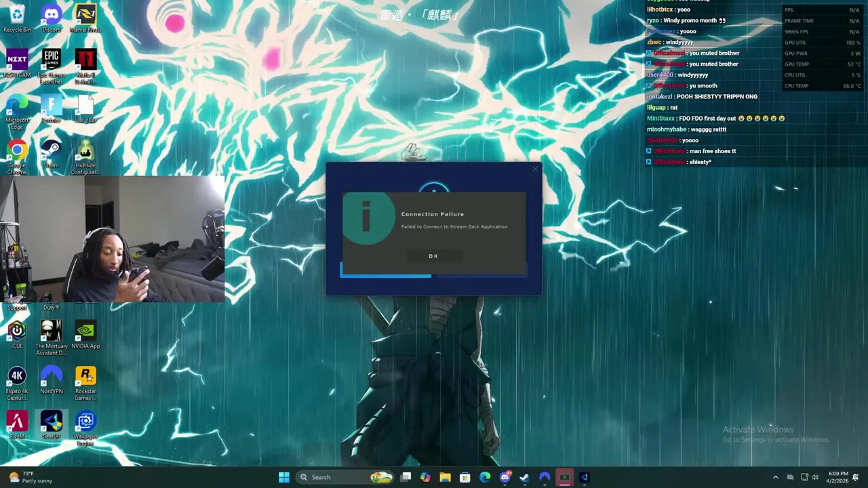Launch Steam from the desktop
Viewport: 868px width, 488px height.
pyautogui.click(x=52, y=154)
